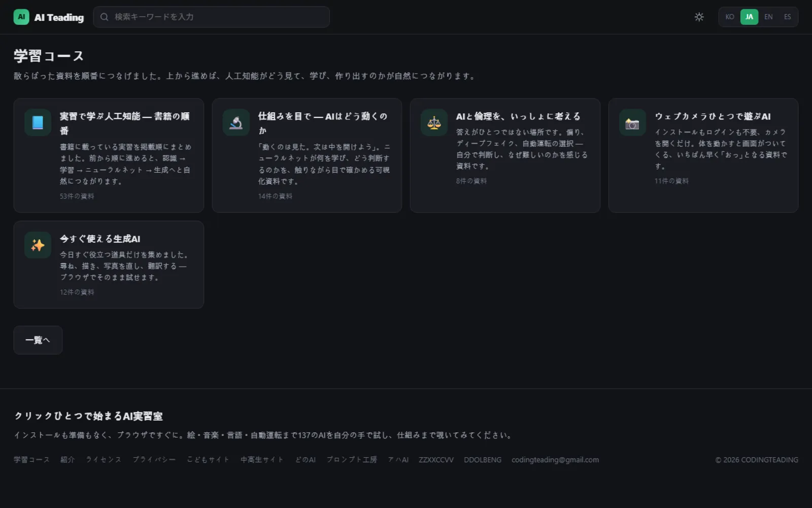Click the 一覧へ button
Viewport: 812px width, 508px height.
tap(38, 340)
